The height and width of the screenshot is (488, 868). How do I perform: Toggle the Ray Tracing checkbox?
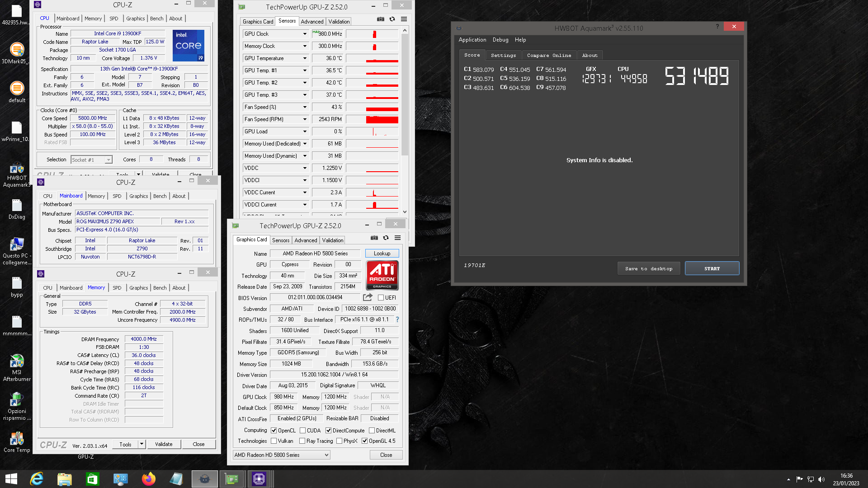click(302, 441)
